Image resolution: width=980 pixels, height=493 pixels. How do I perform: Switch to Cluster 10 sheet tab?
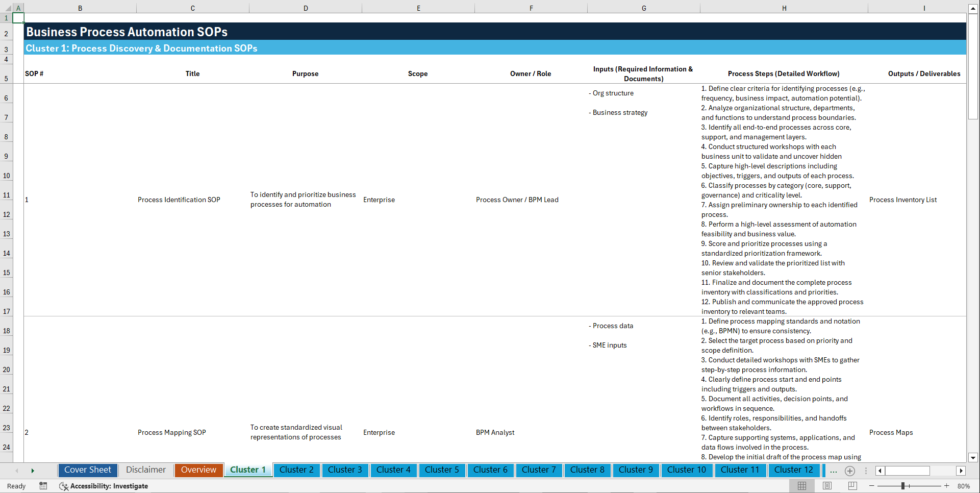(687, 470)
